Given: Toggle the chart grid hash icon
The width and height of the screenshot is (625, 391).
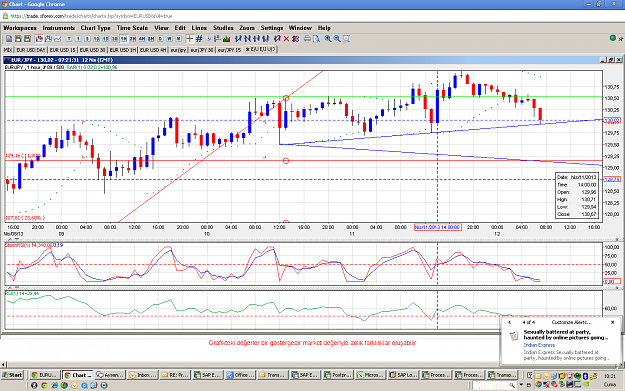Looking at the screenshot, I should pyautogui.click(x=199, y=39).
